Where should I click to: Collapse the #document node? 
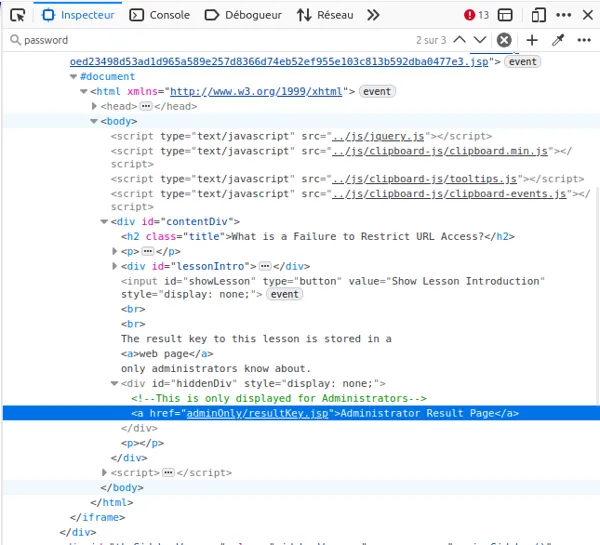tap(73, 77)
